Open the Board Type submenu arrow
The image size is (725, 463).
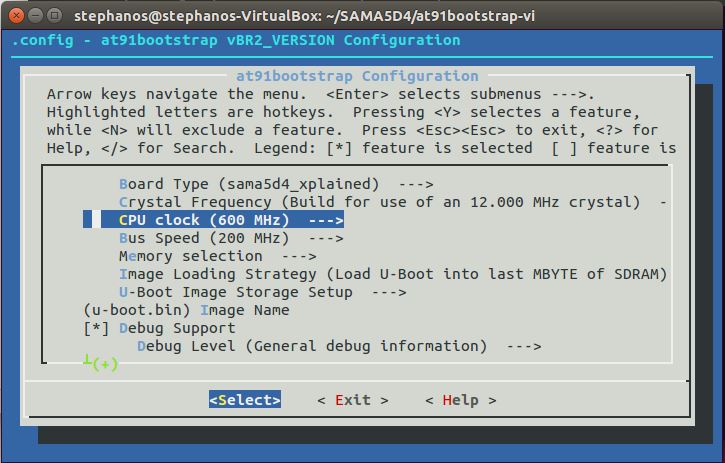(x=415, y=184)
